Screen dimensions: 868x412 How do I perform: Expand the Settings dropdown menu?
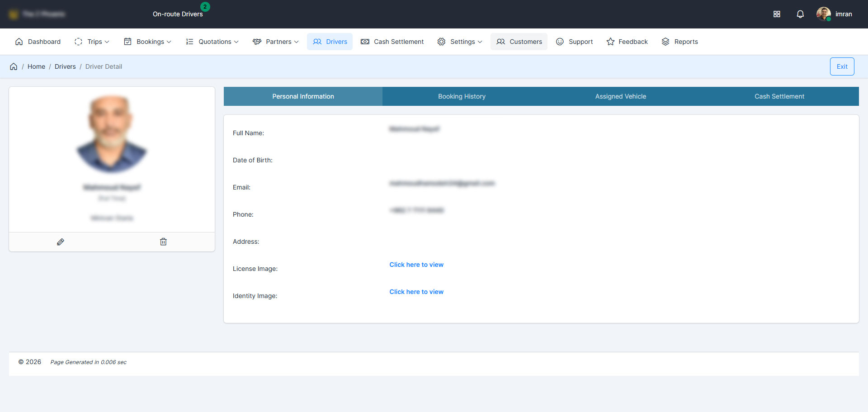coord(460,42)
